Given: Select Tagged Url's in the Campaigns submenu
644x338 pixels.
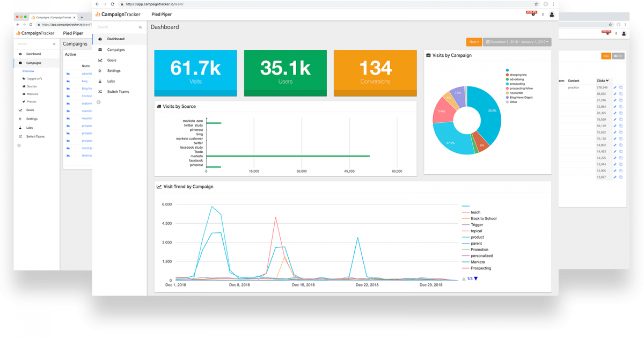Looking at the screenshot, I should pos(35,79).
